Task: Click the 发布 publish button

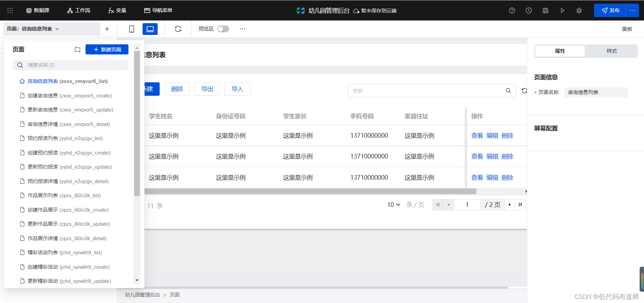Action: 610,10
